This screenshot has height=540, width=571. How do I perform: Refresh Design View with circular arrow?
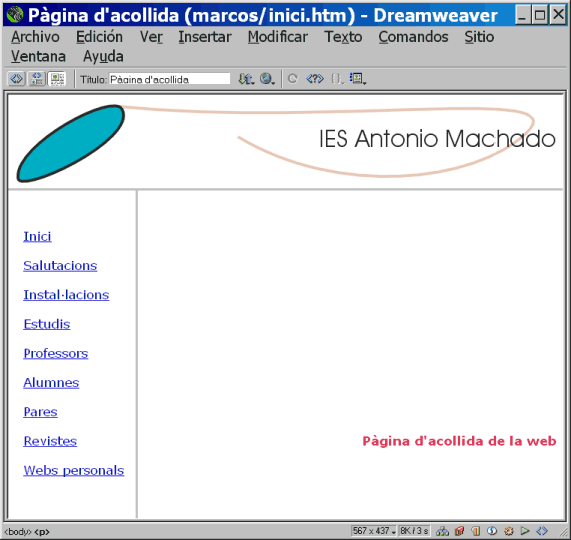[x=292, y=79]
